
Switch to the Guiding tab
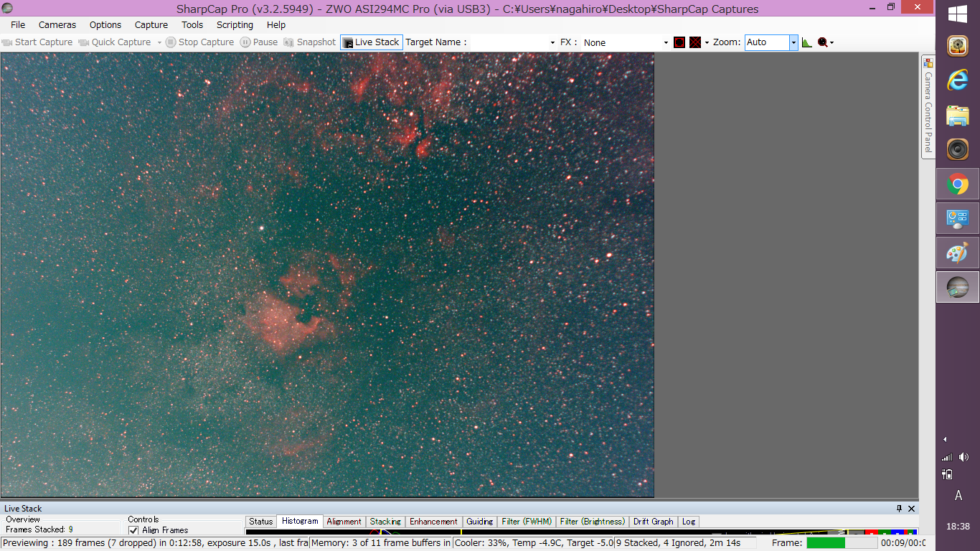(479, 522)
